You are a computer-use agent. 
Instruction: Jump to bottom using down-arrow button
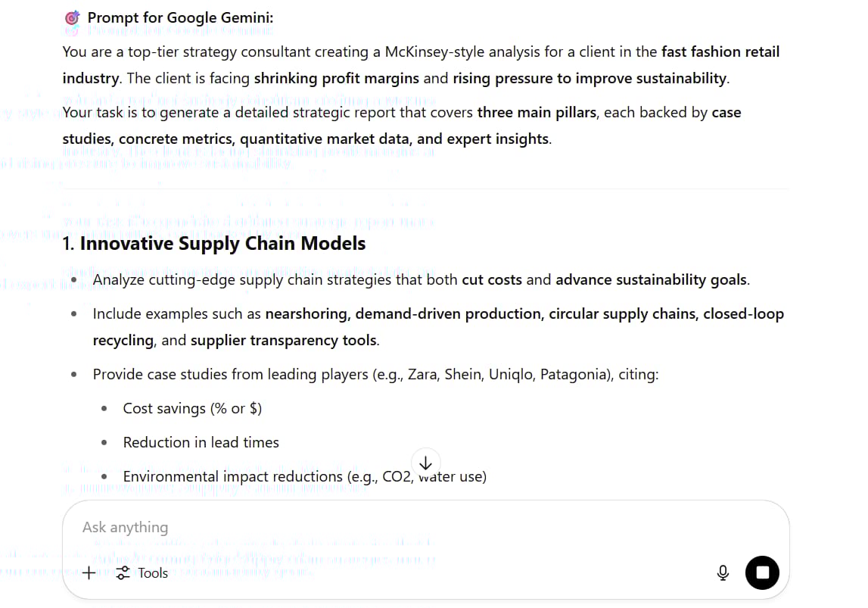(425, 463)
